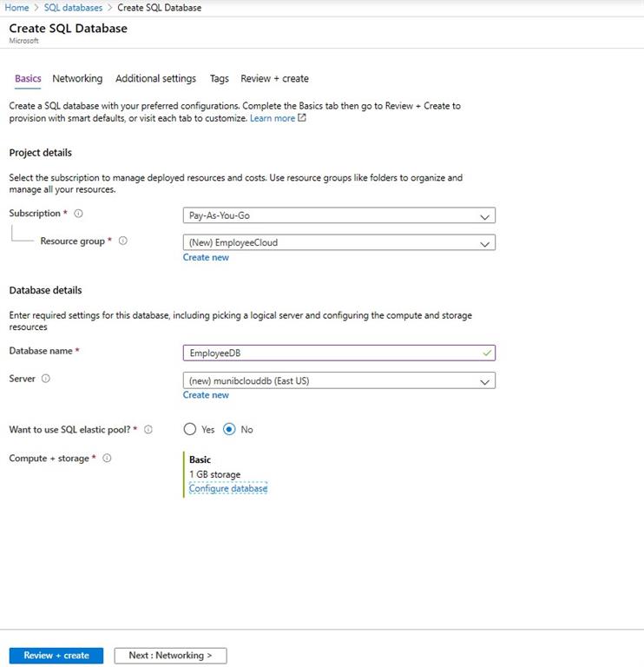Expand the Server dropdown munibclouddb
This screenshot has height=667, width=644.
point(339,380)
